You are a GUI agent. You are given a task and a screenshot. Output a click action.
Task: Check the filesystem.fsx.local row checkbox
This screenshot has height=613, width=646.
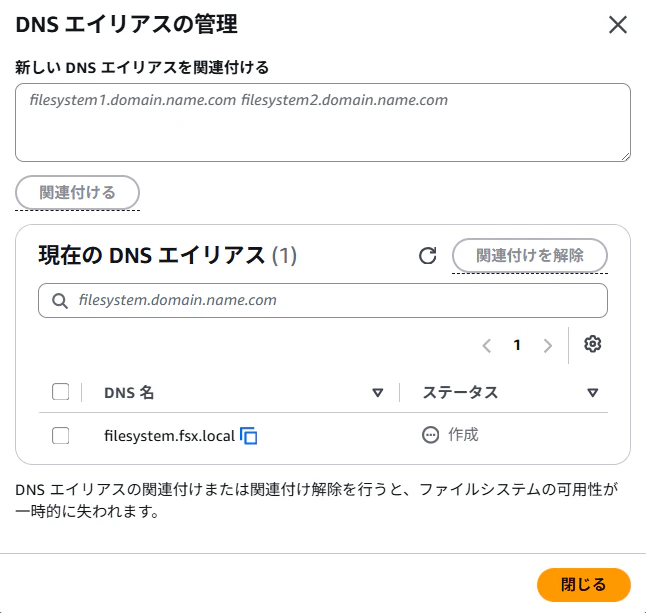coord(61,435)
